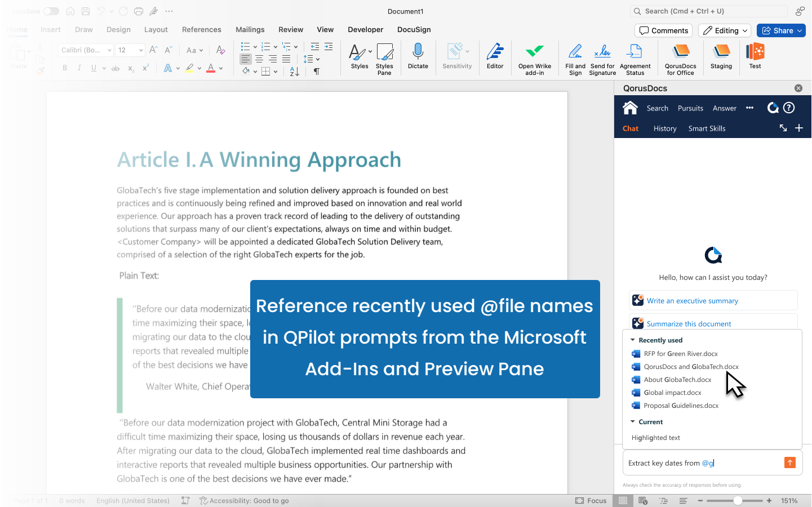Screen dimensions: 812x507
Task: Sort text A to Z
Action: pyautogui.click(x=295, y=72)
